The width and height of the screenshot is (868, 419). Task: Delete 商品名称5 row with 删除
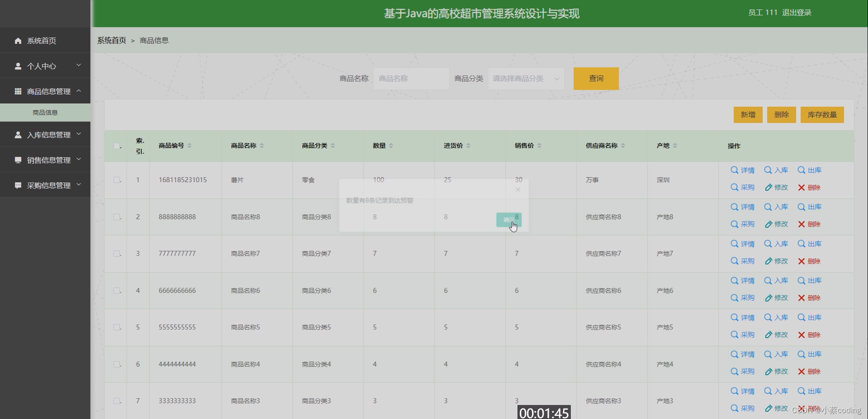(810, 335)
